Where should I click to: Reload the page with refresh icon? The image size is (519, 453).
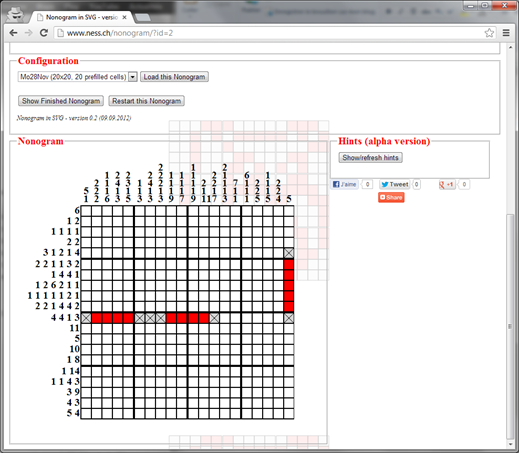44,33
